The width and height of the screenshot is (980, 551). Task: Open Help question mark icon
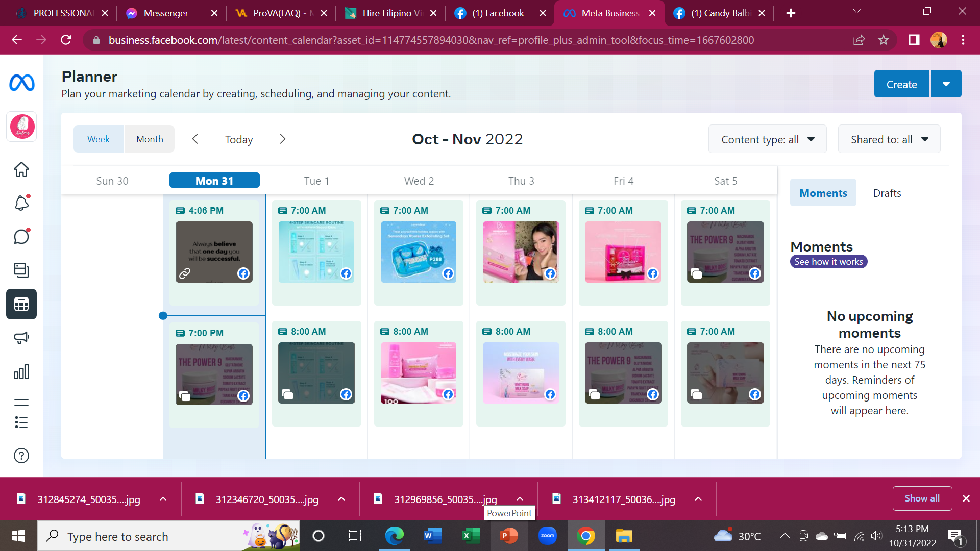pyautogui.click(x=21, y=456)
